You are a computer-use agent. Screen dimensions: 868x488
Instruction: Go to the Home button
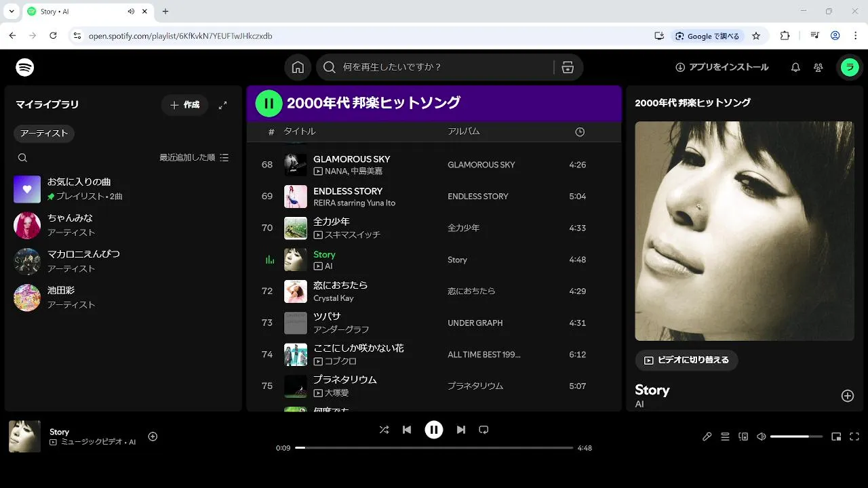click(x=298, y=67)
